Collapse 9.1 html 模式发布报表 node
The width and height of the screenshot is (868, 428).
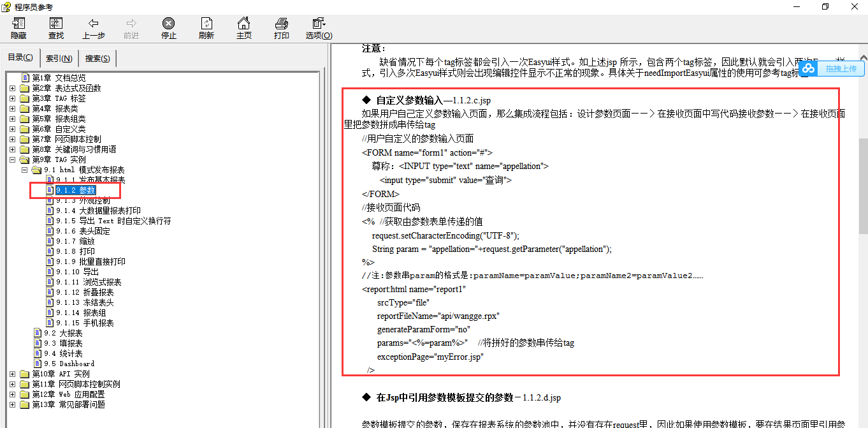[25, 170]
